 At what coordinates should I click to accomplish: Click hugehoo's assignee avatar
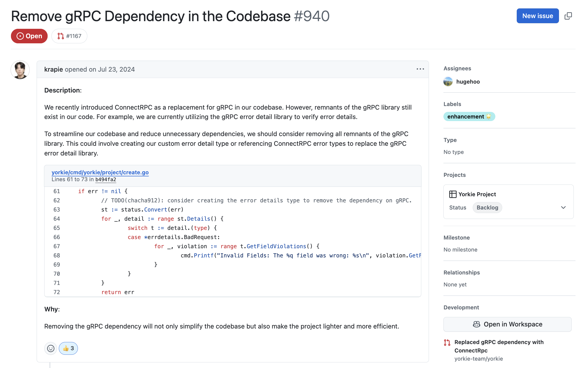click(448, 82)
